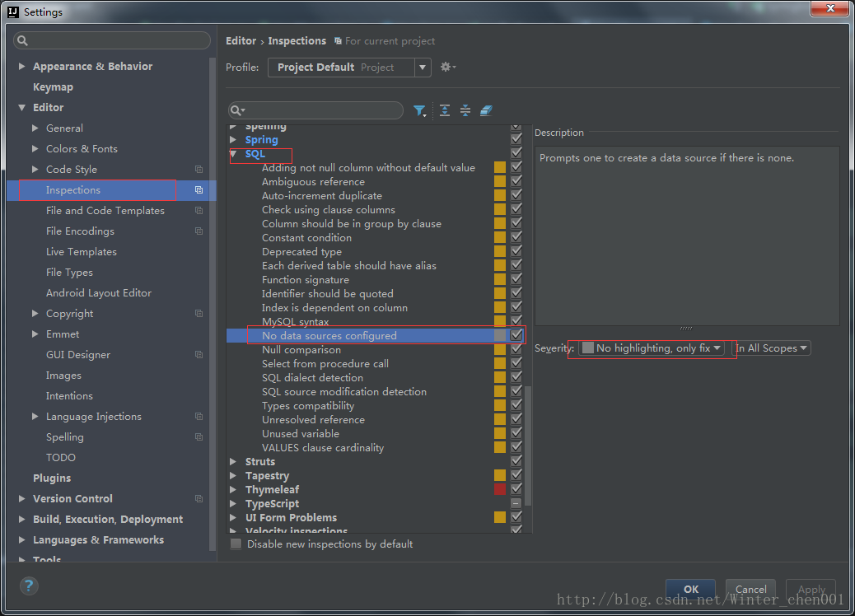Click the Apply button
855x616 pixels.
click(811, 589)
